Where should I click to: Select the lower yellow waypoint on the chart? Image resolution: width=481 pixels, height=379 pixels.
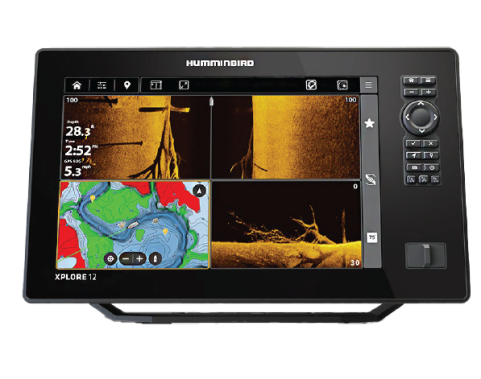click(165, 231)
